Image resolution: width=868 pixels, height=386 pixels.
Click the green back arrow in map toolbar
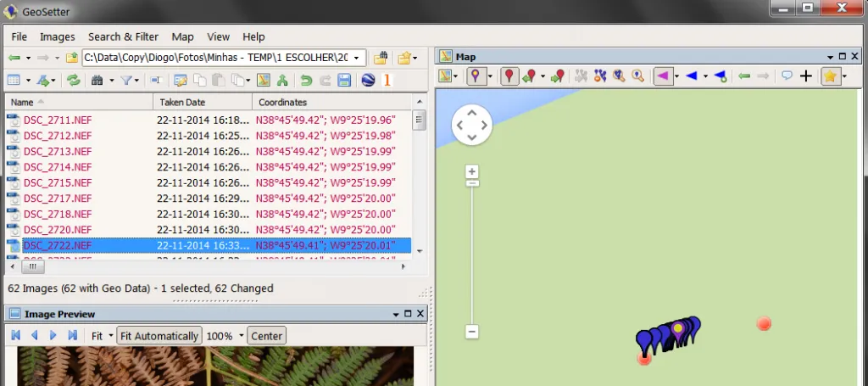tap(744, 76)
